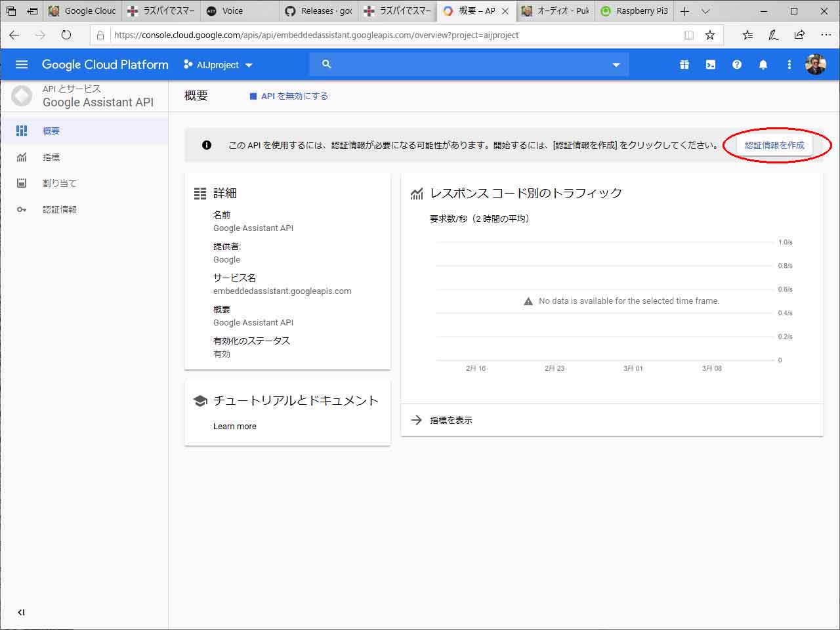Add page to favorites star icon
The width and height of the screenshot is (840, 630).
point(710,35)
